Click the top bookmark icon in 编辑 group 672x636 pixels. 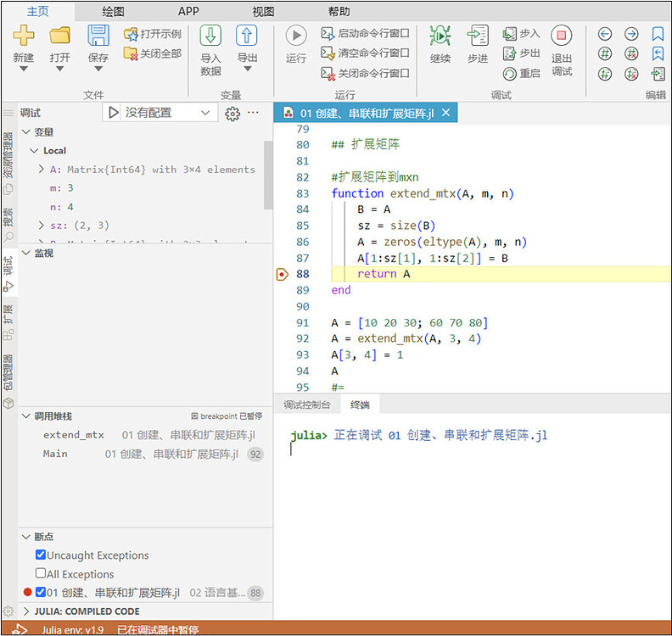[x=658, y=34]
